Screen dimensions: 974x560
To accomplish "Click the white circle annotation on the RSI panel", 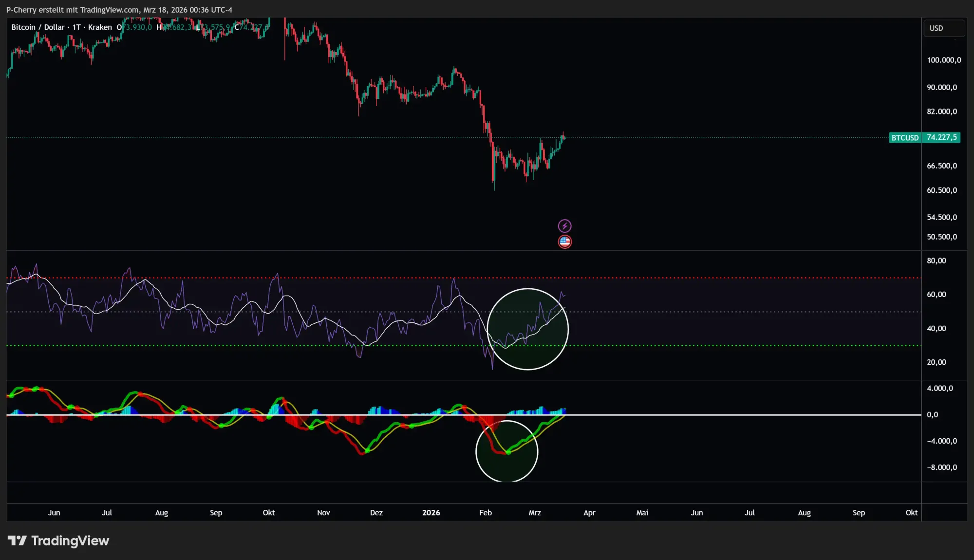I will (x=528, y=329).
